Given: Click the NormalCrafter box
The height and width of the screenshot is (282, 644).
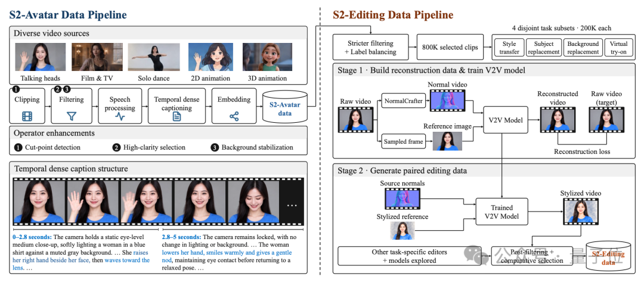Looking at the screenshot, I should 404,101.
